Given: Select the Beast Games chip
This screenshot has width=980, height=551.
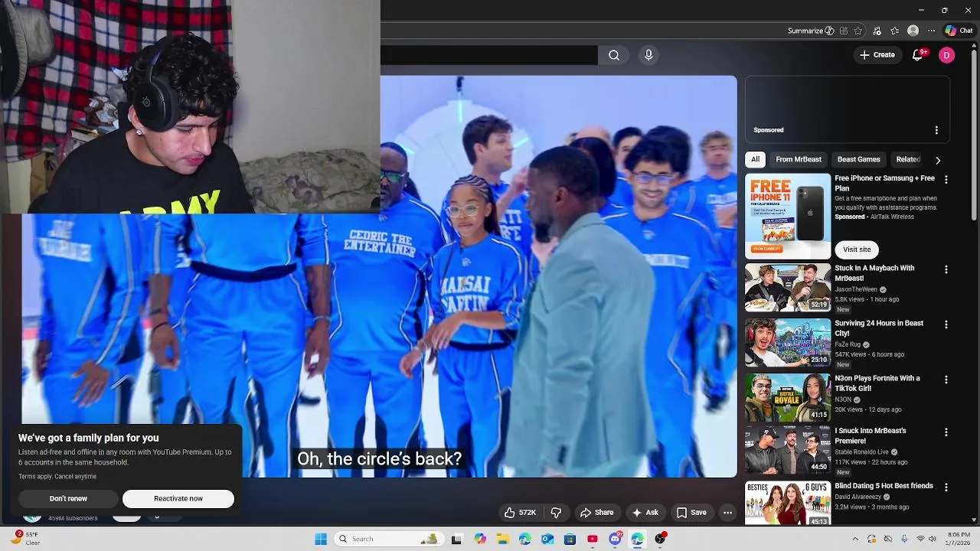Looking at the screenshot, I should click(858, 159).
